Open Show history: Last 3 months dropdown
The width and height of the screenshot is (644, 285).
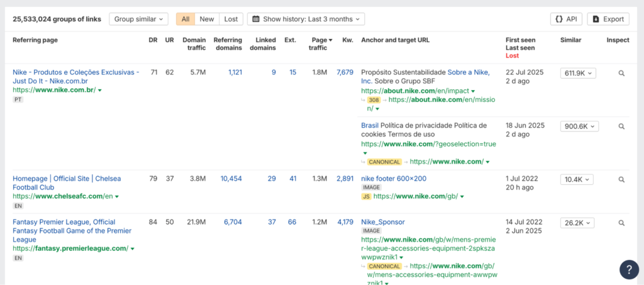point(306,19)
